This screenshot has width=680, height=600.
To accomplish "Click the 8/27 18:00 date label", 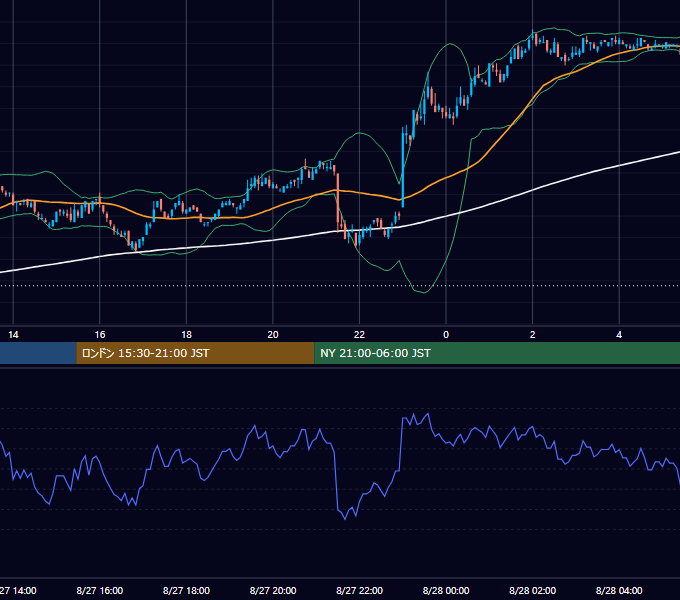I will point(186,590).
